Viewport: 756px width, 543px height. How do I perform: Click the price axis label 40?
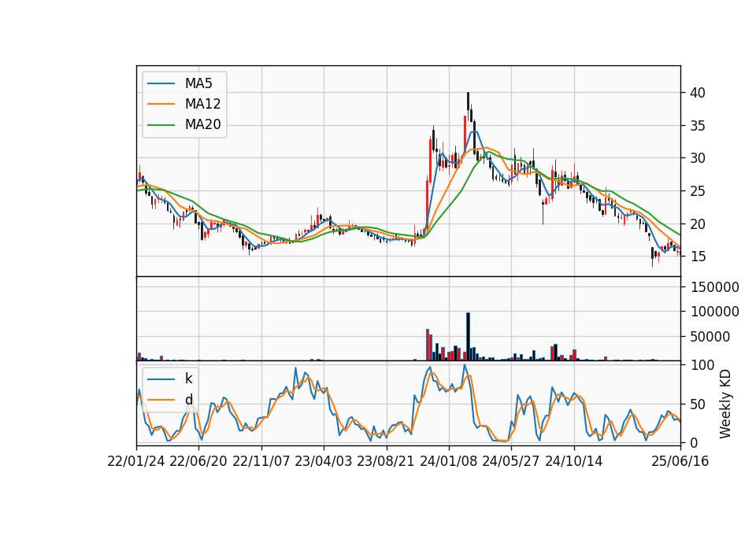698,93
